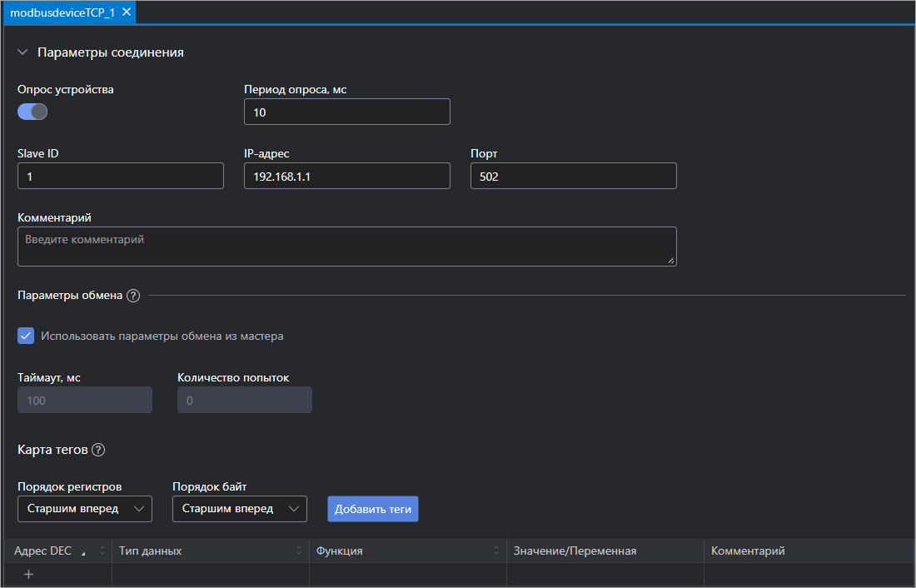
Task: Uncheck Использовать параметры обмена из мастера
Action: click(26, 336)
